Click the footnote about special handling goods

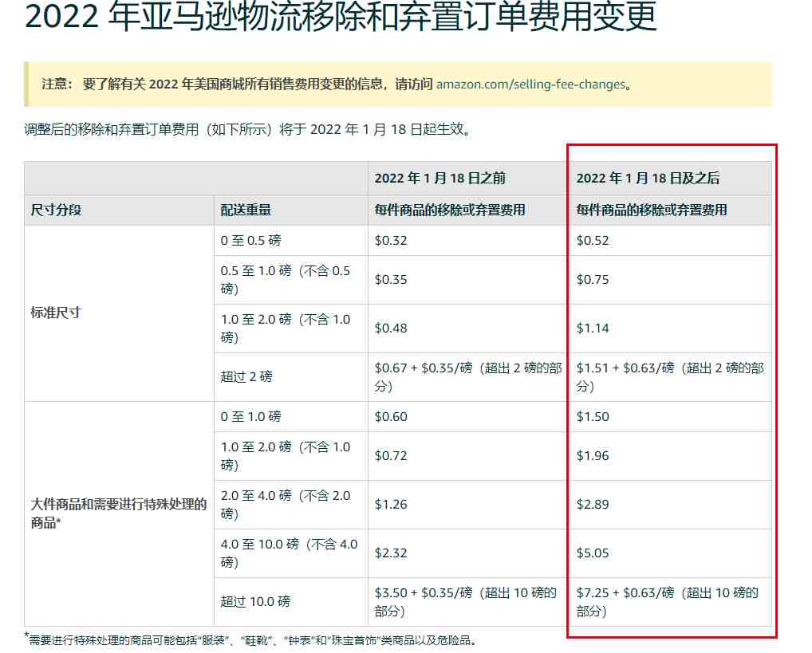[250, 639]
